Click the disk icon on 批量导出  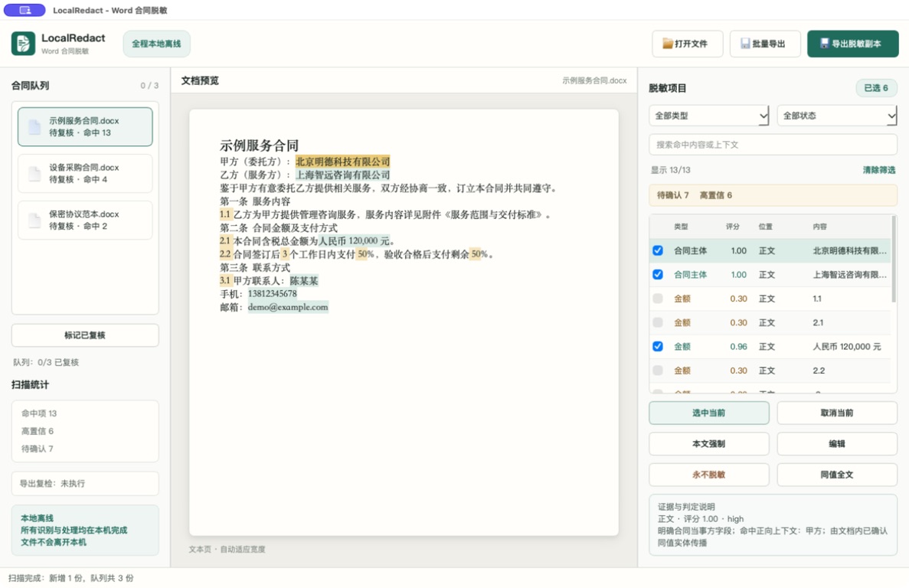click(746, 44)
